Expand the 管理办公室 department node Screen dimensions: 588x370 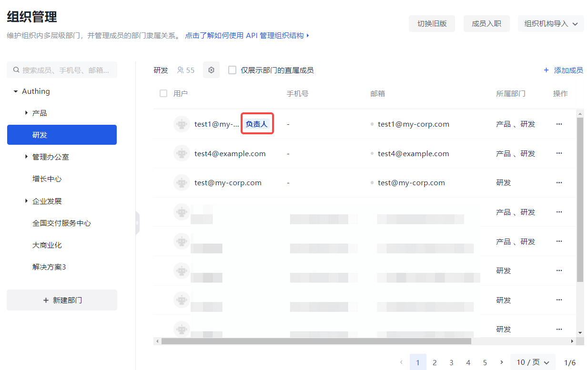(x=27, y=157)
